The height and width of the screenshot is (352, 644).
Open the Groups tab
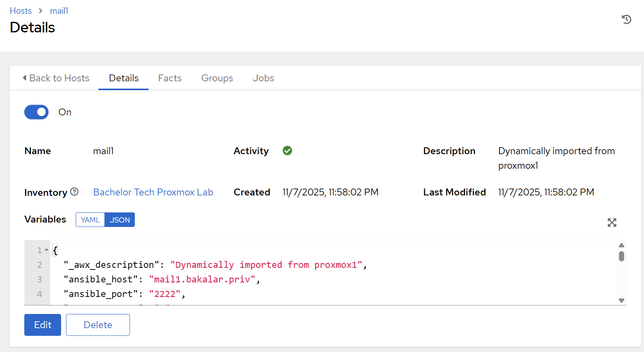click(x=217, y=78)
